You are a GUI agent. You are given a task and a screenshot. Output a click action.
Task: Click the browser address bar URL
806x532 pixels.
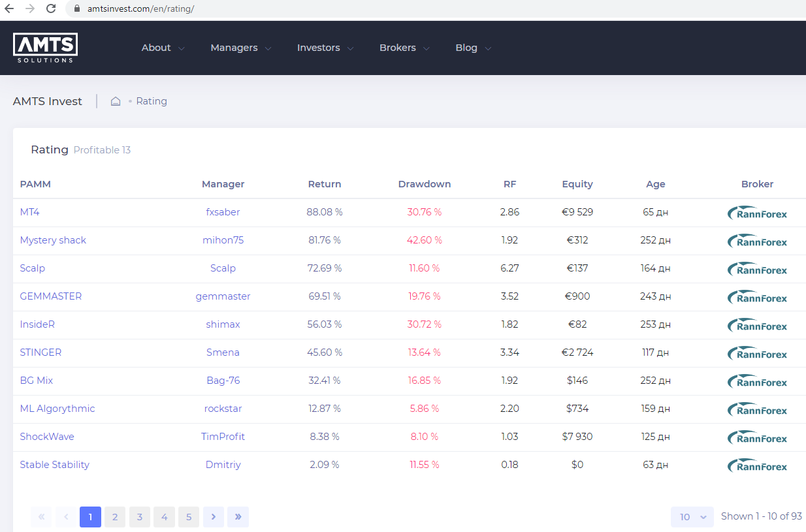(140, 9)
